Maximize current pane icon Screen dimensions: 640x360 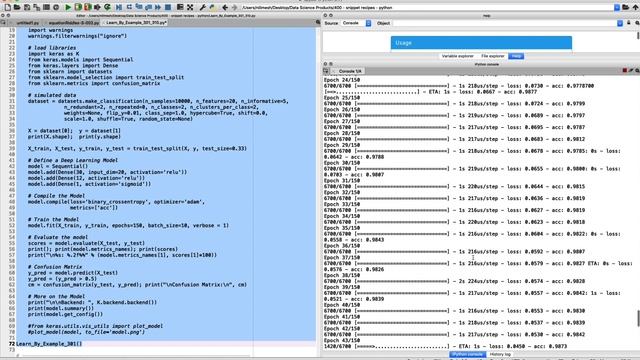(x=180, y=7)
